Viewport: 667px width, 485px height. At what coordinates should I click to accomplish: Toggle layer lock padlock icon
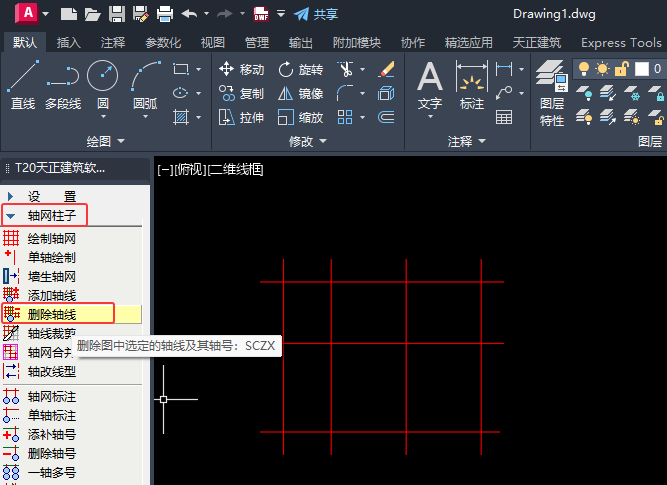[x=622, y=68]
